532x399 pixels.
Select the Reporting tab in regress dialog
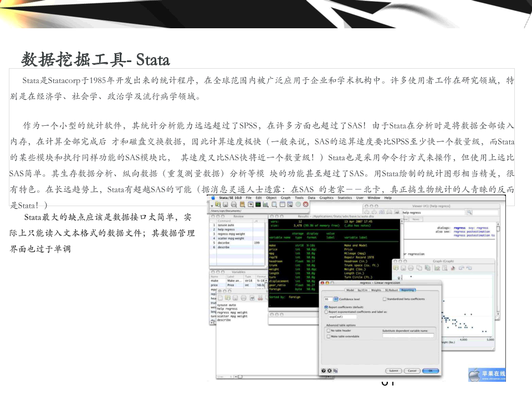click(x=407, y=290)
